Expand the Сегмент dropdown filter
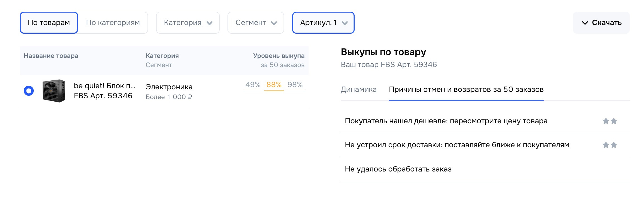 click(256, 23)
